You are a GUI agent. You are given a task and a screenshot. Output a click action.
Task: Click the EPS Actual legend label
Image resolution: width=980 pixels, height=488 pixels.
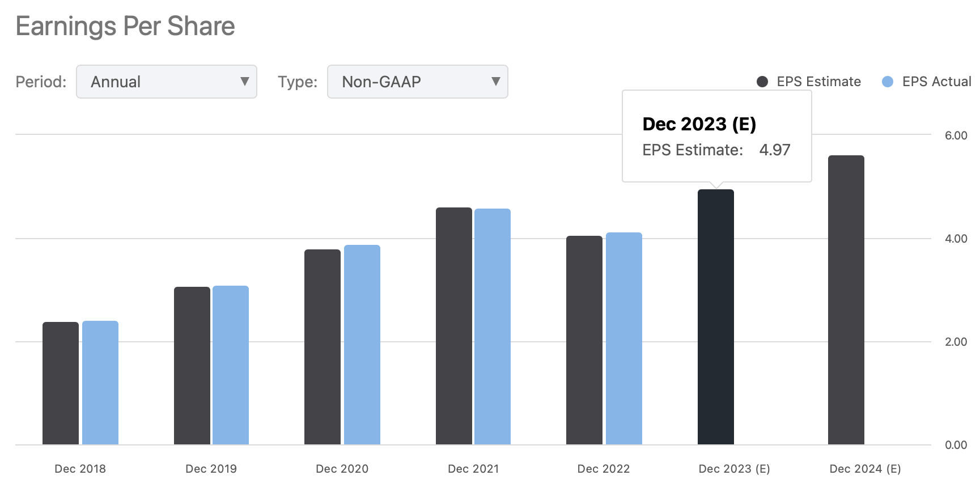coord(936,82)
